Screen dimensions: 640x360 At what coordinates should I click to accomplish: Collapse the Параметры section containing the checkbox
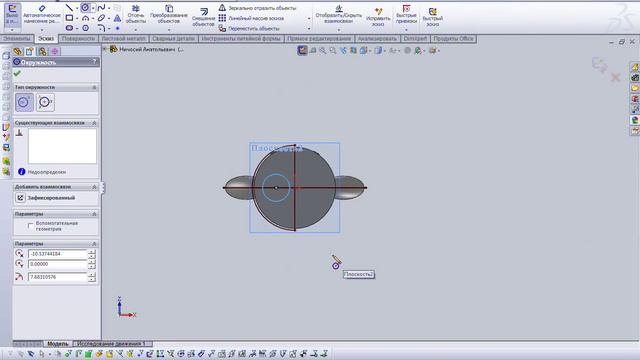tap(94, 214)
